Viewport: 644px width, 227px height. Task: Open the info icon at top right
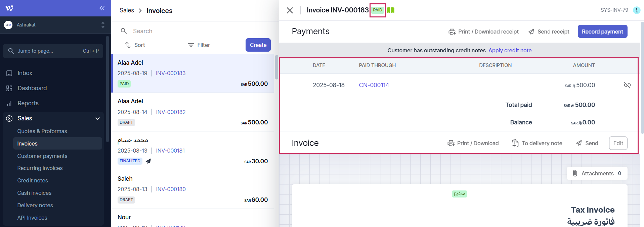tap(636, 10)
